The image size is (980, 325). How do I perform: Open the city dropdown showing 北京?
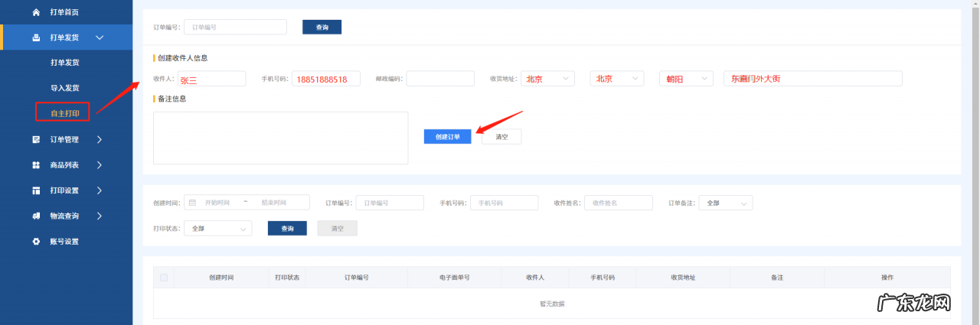tap(617, 79)
